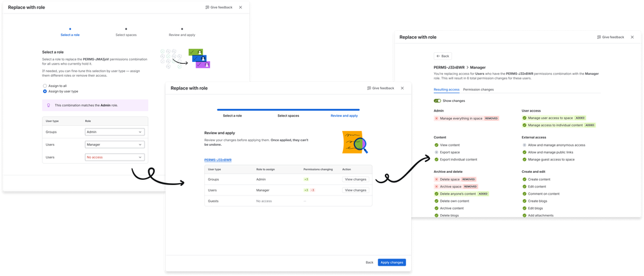Click the +3 badge in the Groups row

(x=306, y=179)
